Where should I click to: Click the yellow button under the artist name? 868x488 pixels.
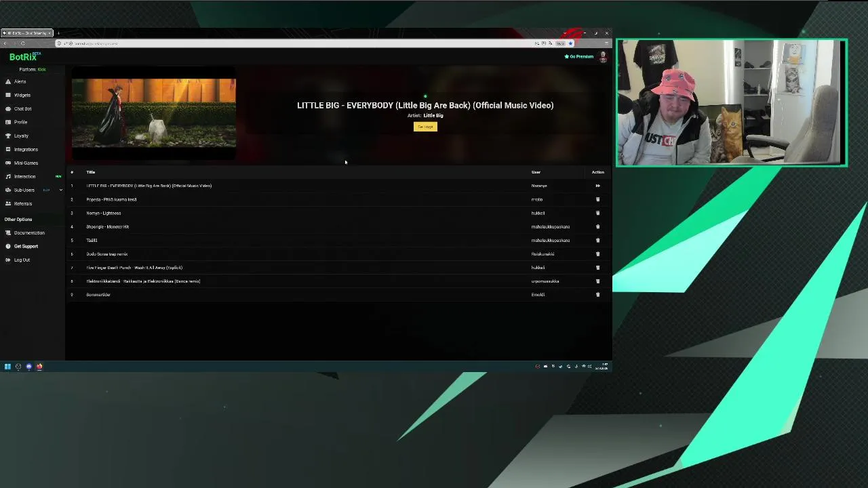coord(425,127)
